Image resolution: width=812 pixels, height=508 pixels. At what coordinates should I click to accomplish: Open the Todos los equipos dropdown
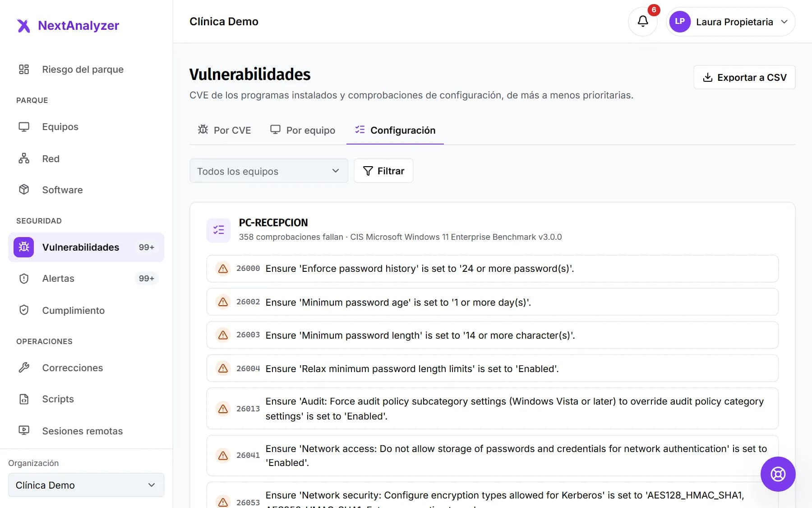click(x=269, y=171)
